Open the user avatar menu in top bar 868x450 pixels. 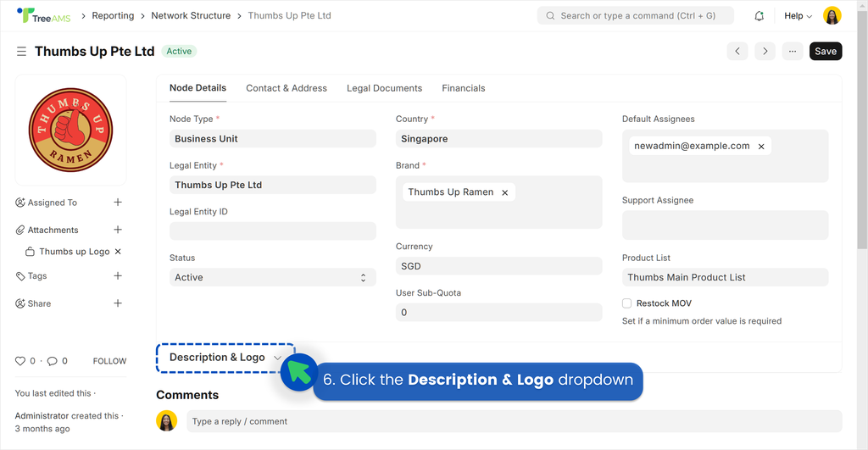[832, 15]
